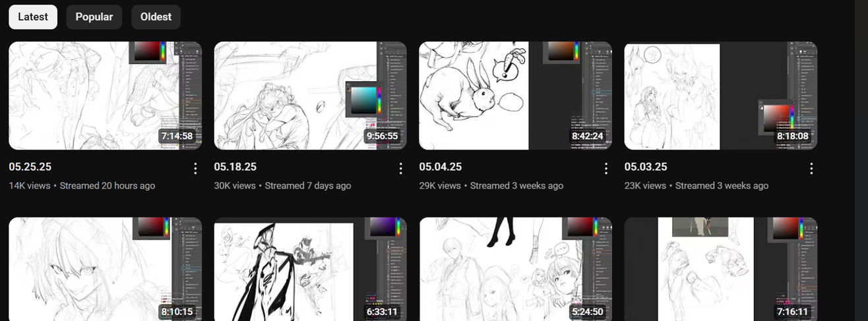Screen dimensions: 868x321
Task: Click the video title 05.25.25
Action: [30, 167]
